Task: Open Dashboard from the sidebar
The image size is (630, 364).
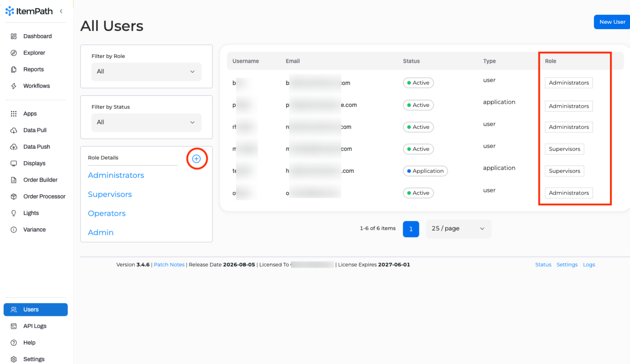Action: click(x=37, y=36)
